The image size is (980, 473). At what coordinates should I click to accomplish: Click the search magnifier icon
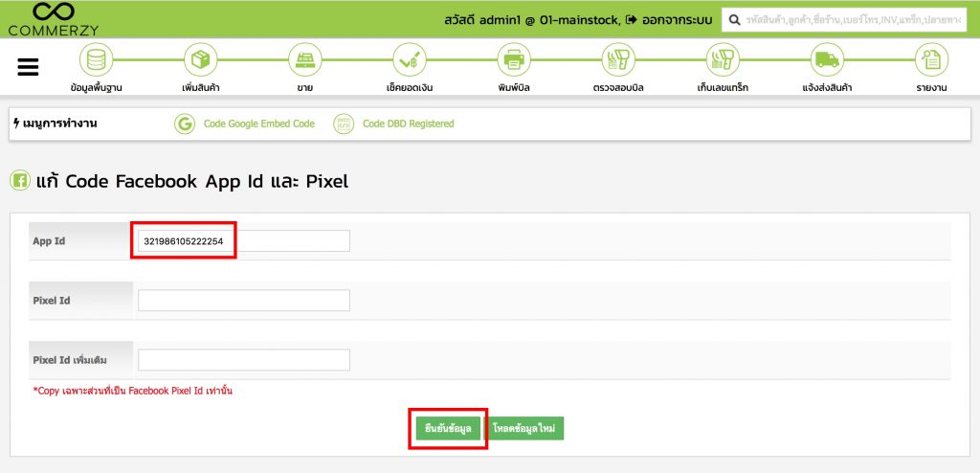click(x=734, y=20)
